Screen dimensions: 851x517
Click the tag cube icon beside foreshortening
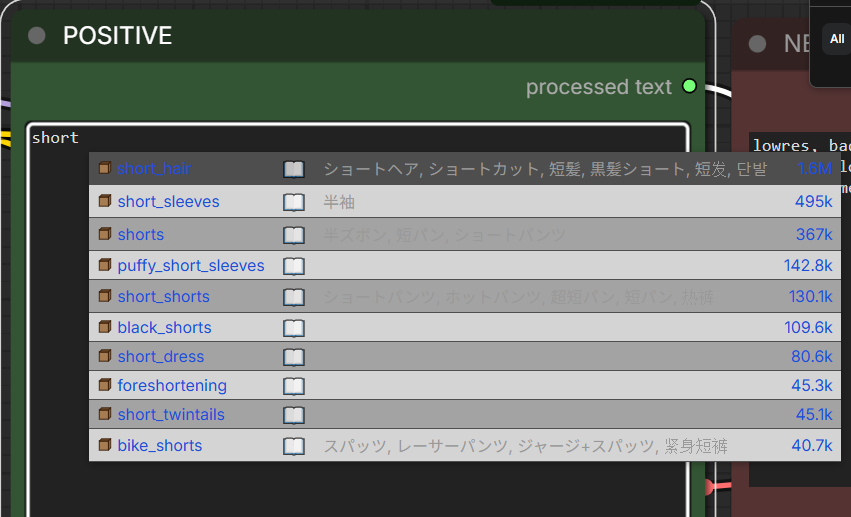pos(105,385)
